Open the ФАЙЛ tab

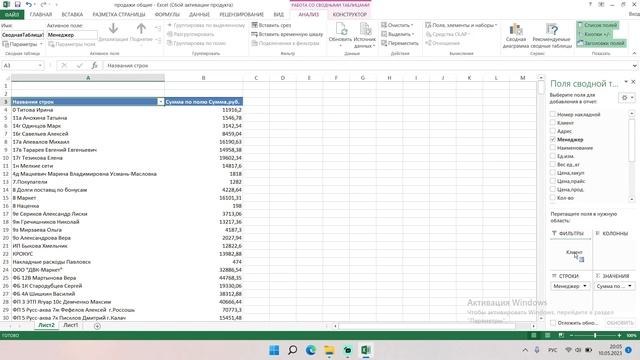tap(12, 14)
